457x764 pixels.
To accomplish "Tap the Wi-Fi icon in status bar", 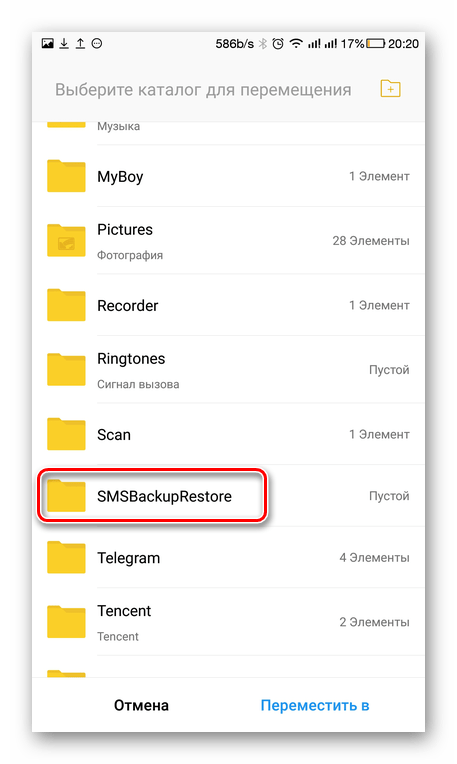I will (x=295, y=44).
